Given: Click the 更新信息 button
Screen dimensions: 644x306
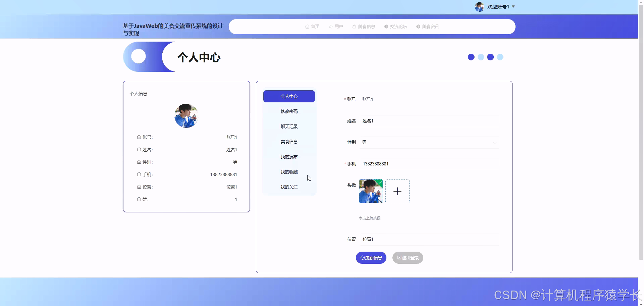Looking at the screenshot, I should click(371, 258).
